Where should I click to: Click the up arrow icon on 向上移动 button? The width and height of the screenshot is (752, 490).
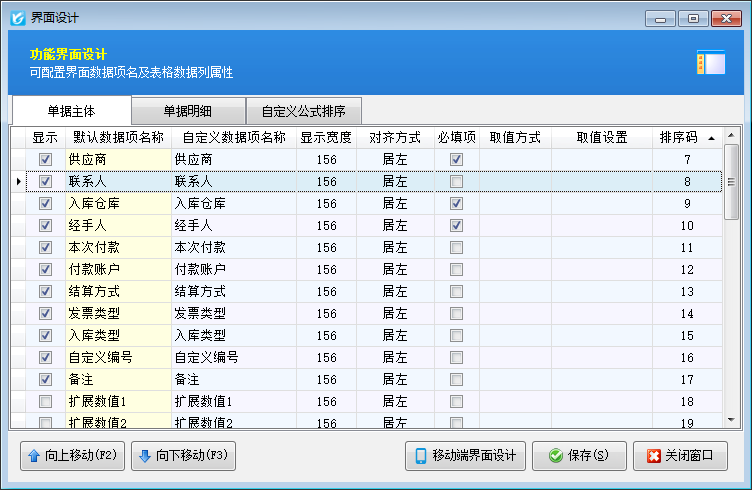tap(34, 456)
